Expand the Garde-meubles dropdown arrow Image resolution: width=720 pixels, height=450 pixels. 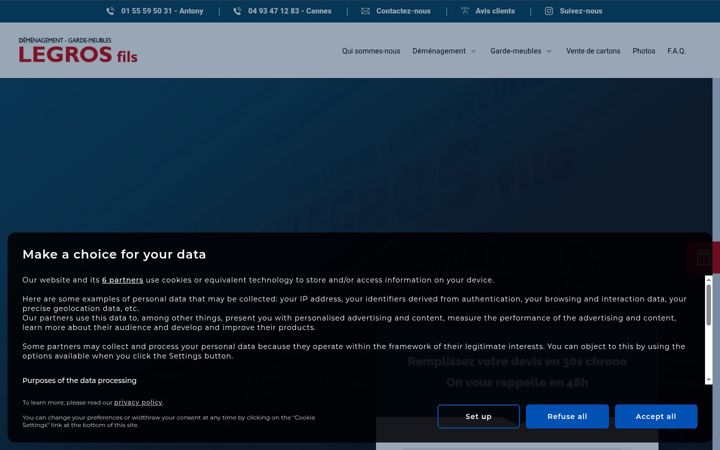[549, 51]
